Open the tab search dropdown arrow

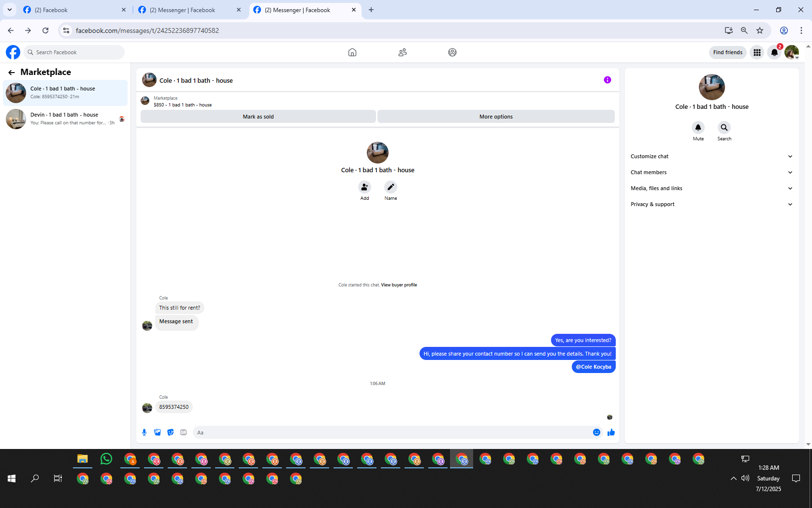point(10,10)
